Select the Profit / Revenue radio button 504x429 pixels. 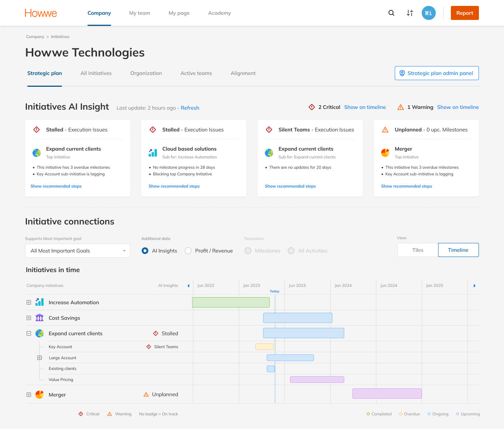(188, 251)
